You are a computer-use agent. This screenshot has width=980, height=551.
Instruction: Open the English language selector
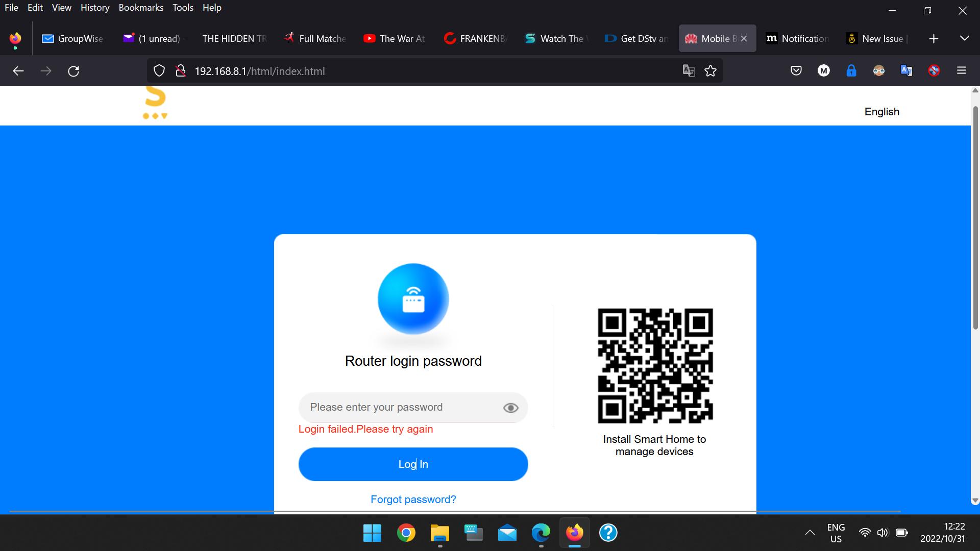coord(881,111)
